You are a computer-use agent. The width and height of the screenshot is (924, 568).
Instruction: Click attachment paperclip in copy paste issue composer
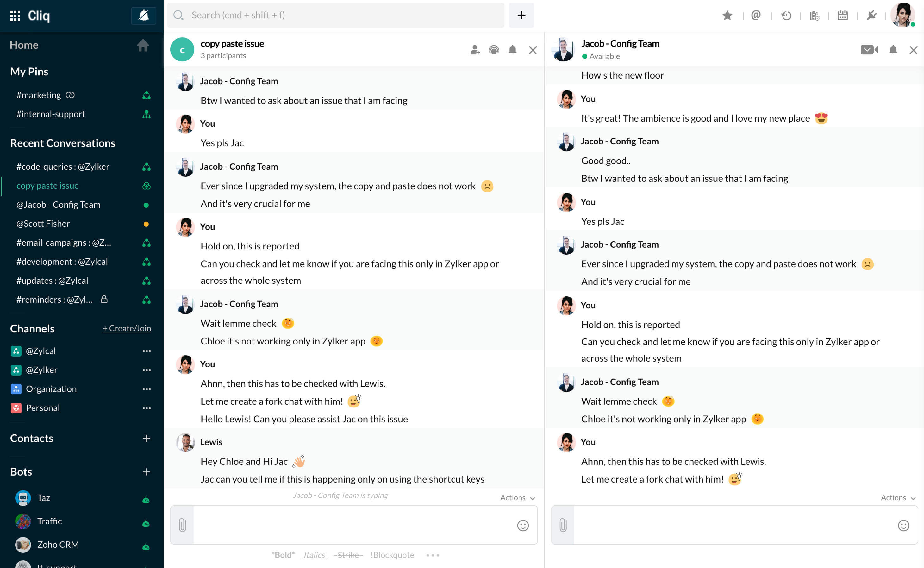(183, 525)
